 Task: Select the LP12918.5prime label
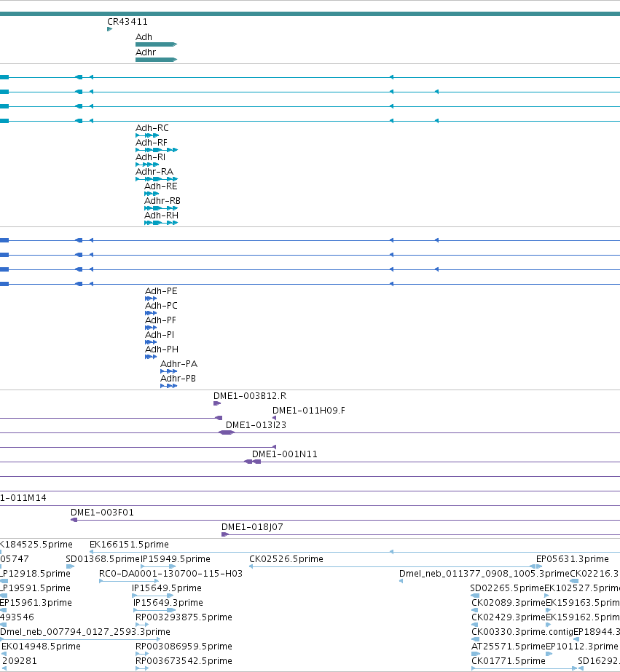click(35, 574)
